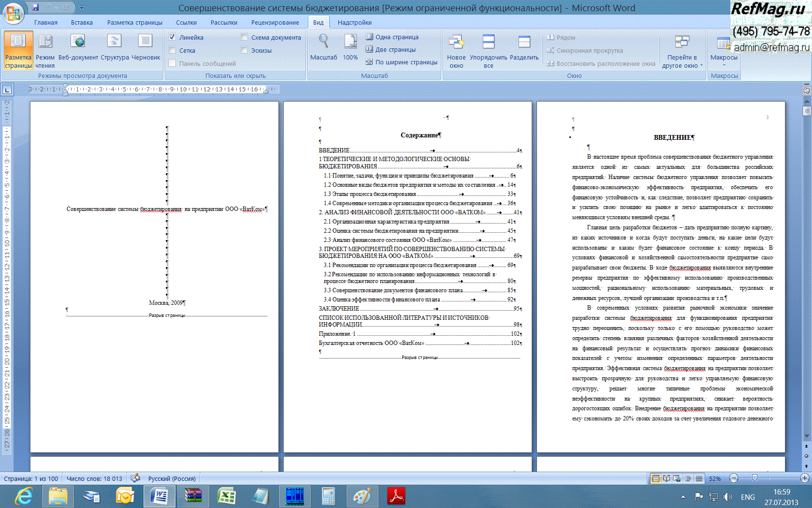Viewport: 812px width, 508px height.
Task: Click Две страницы view button
Action: coord(391,49)
